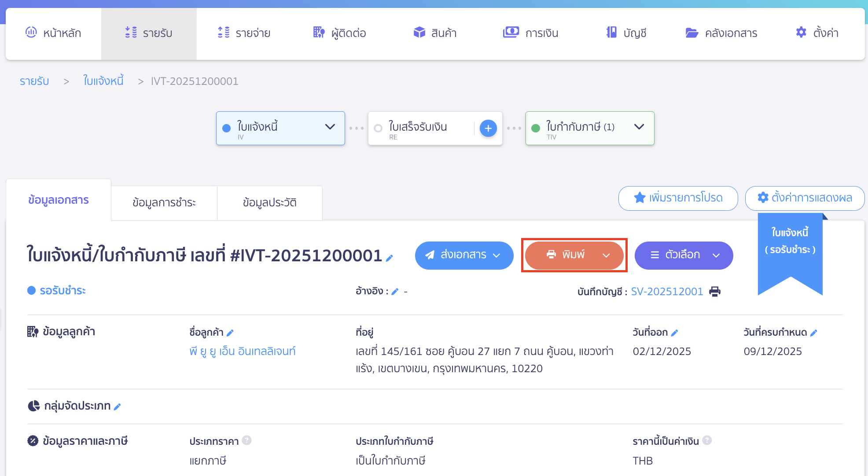
Task: Switch to the ข้อมูลการชำระ tab
Action: pos(164,203)
